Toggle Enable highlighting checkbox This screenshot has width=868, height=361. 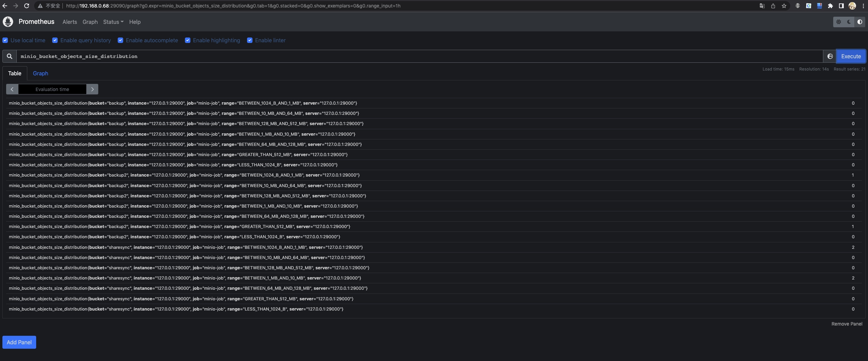tap(188, 40)
